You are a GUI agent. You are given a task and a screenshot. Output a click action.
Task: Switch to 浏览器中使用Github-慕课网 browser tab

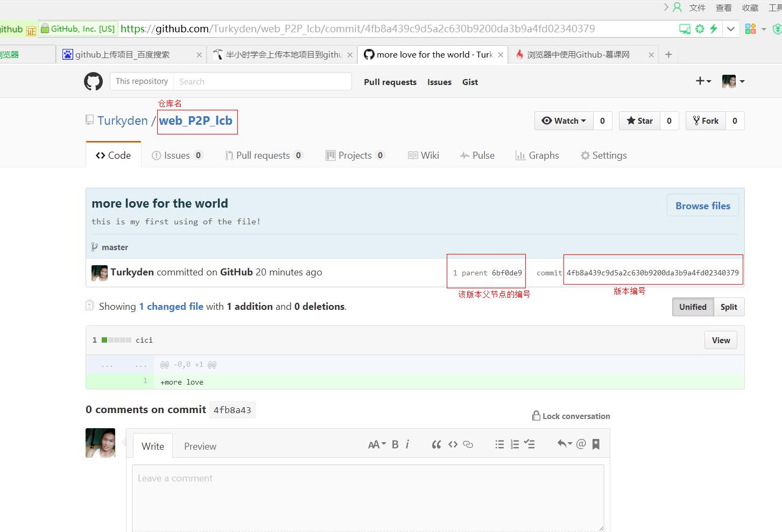coord(583,54)
